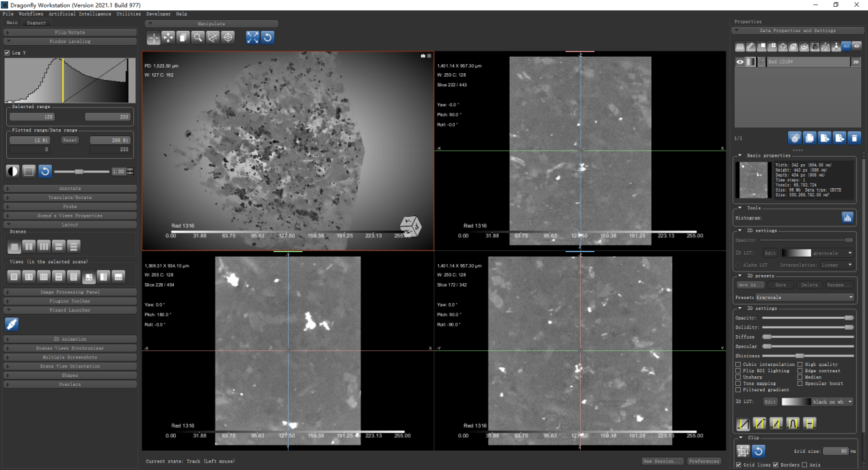Enable Flip ROI lighting checkbox
Screen dimensions: 868x470
pyautogui.click(x=738, y=371)
